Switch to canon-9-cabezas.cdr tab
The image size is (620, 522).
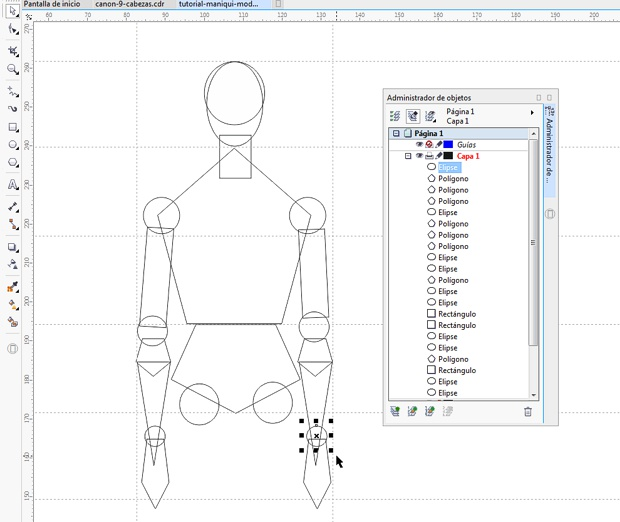pyautogui.click(x=130, y=4)
